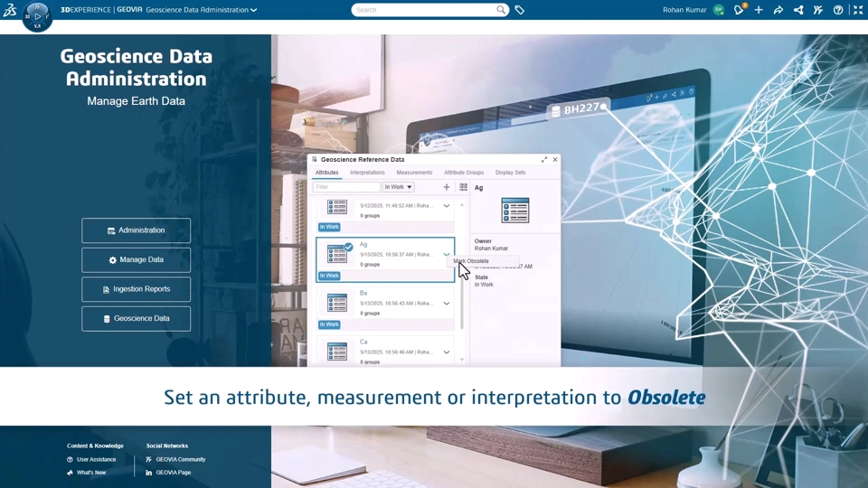This screenshot has height=488, width=868.
Task: Click the plus Add icon in top bar
Action: 759,10
